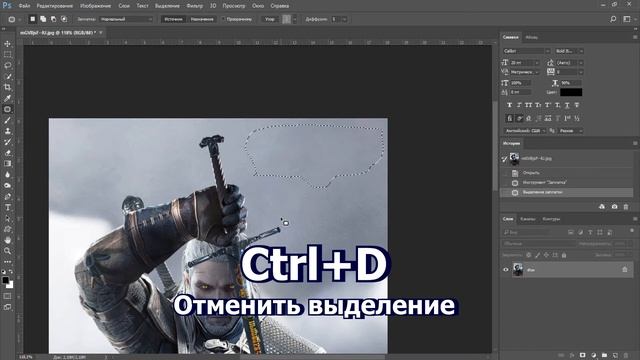
Task: Create a new snapshot with camera icon
Action: (614, 207)
